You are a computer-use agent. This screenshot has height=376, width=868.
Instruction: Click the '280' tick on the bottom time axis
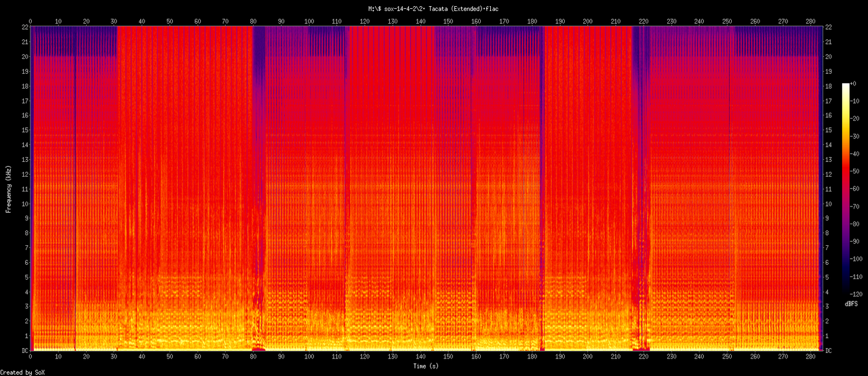[810, 358]
